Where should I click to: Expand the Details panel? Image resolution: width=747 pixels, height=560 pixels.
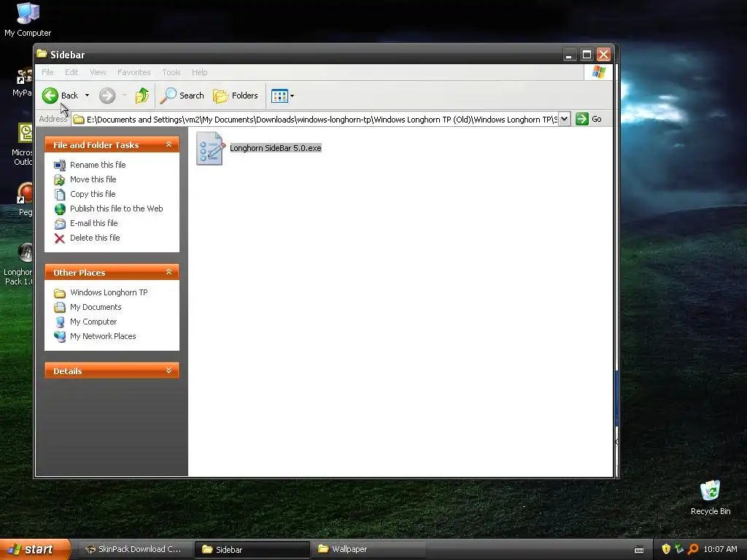[x=169, y=370]
